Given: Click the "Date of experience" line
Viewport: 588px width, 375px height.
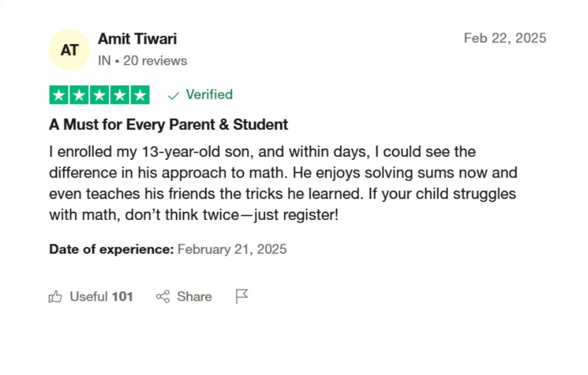Looking at the screenshot, I should click(x=168, y=249).
